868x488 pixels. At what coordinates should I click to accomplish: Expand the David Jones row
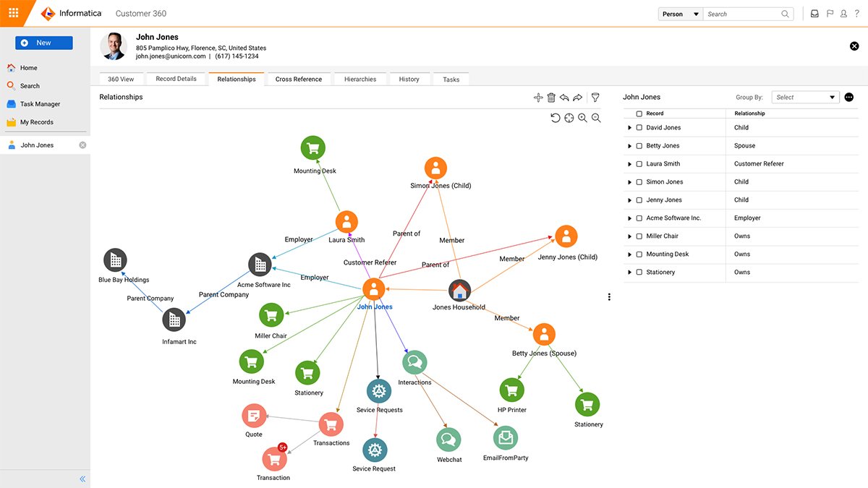point(629,127)
